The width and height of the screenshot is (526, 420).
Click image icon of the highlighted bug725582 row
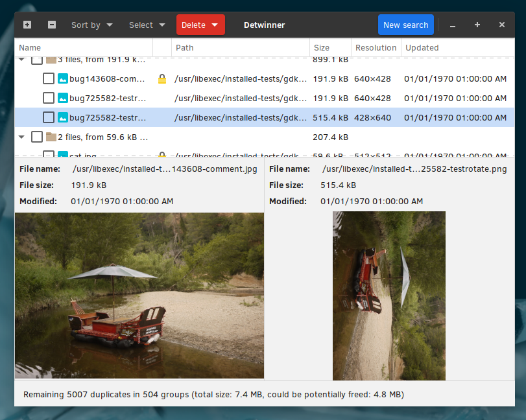pos(62,117)
